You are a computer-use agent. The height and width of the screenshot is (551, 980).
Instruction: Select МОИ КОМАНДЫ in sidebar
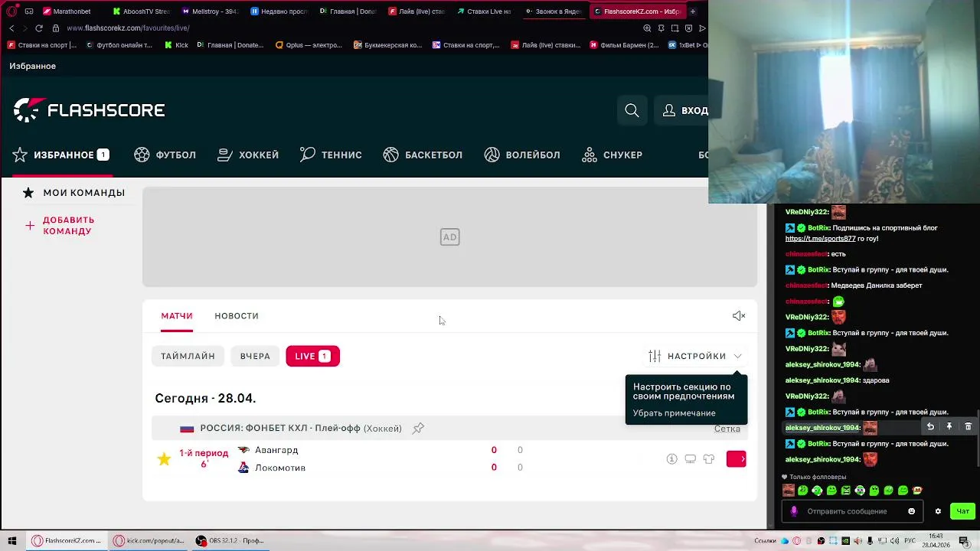[x=73, y=193]
